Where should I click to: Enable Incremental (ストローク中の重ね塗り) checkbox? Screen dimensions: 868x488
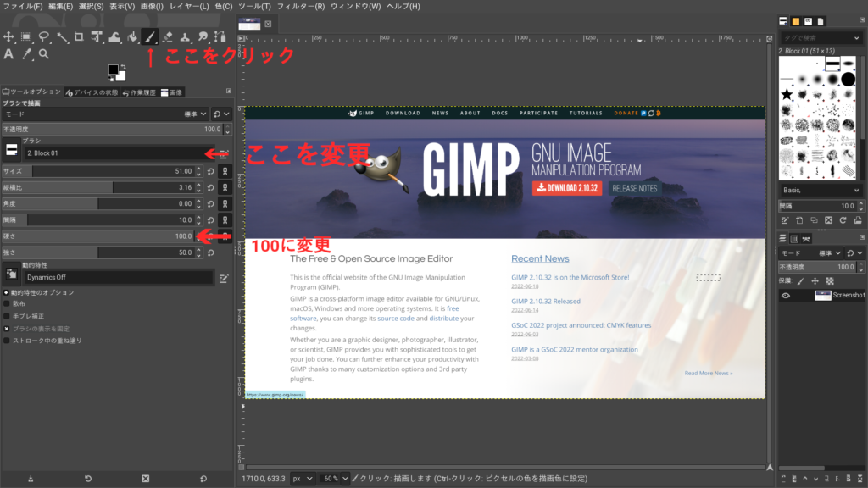click(x=7, y=341)
